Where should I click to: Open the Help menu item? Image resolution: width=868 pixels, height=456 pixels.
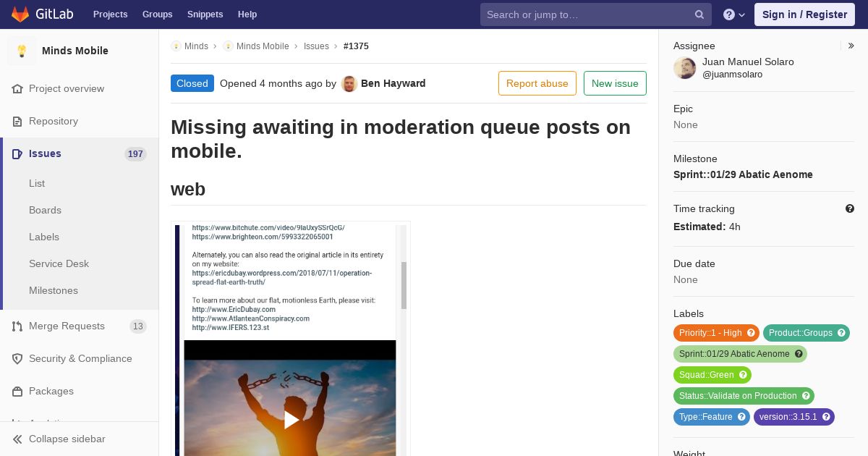tap(247, 14)
